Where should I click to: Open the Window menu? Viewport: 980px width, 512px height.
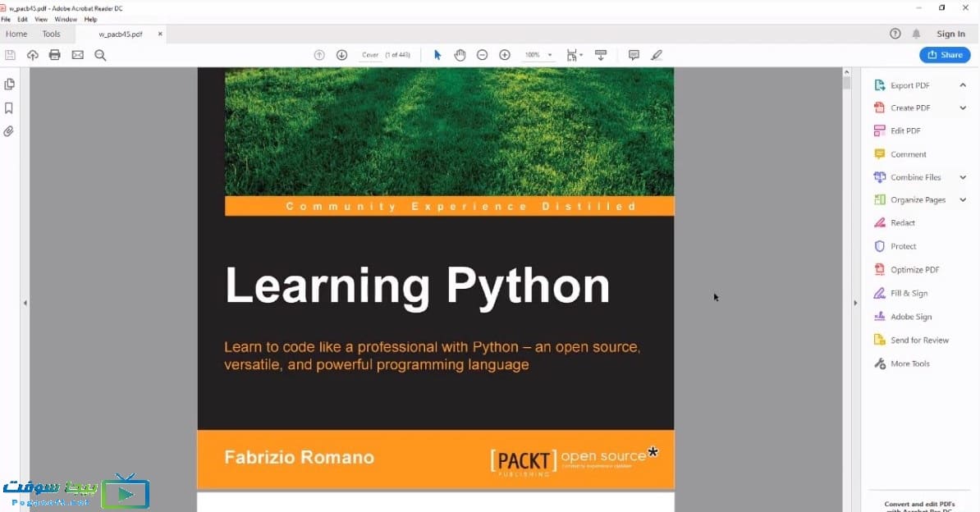(x=66, y=20)
